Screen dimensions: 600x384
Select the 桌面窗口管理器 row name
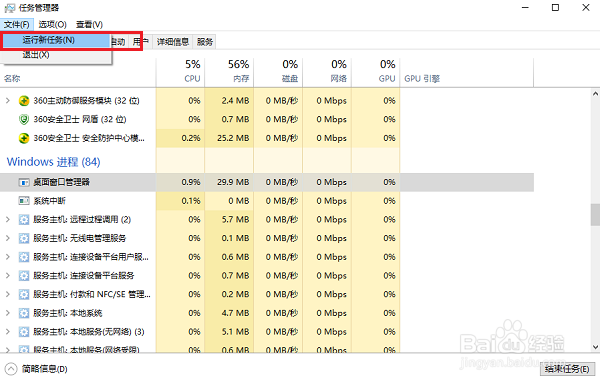[x=61, y=182]
